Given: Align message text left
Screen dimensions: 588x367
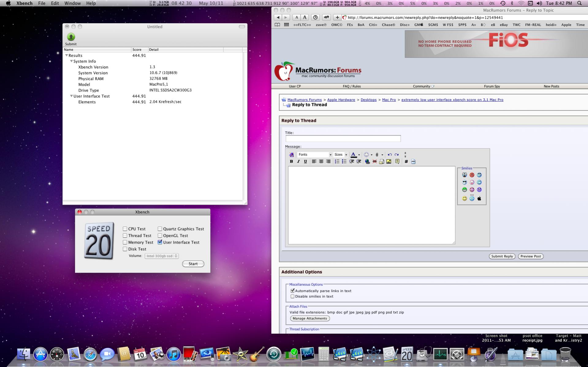Looking at the screenshot, I should pos(314,161).
